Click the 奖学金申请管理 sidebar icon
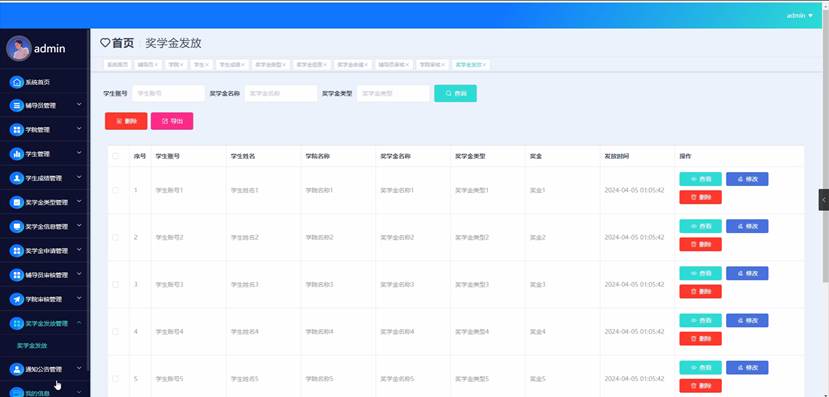 pyautogui.click(x=17, y=251)
